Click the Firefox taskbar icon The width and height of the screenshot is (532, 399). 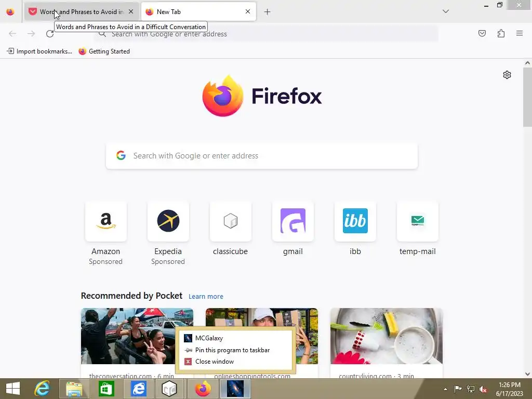coord(203,389)
